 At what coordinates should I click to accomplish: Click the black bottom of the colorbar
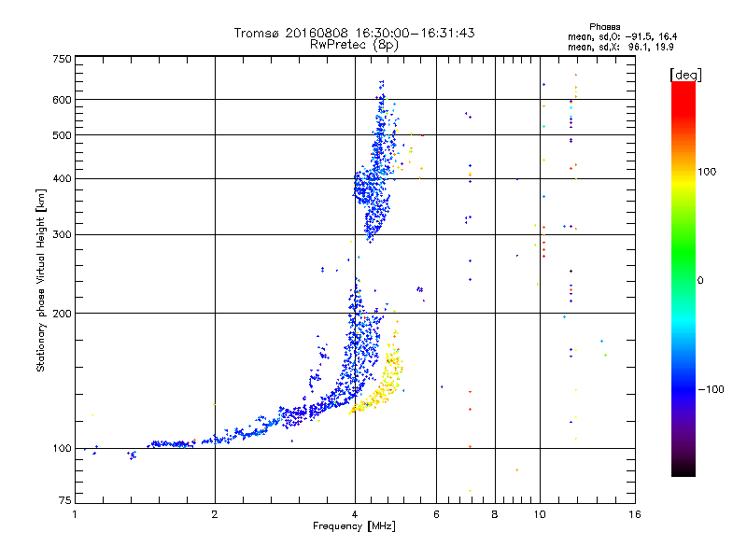(684, 469)
